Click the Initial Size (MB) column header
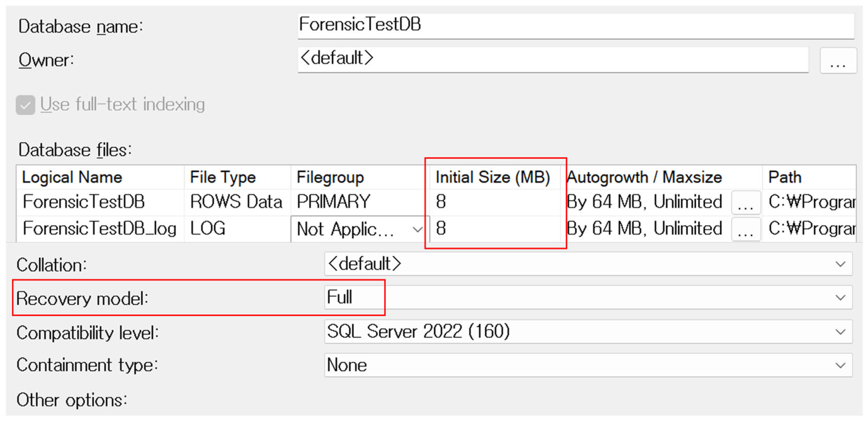 [493, 177]
